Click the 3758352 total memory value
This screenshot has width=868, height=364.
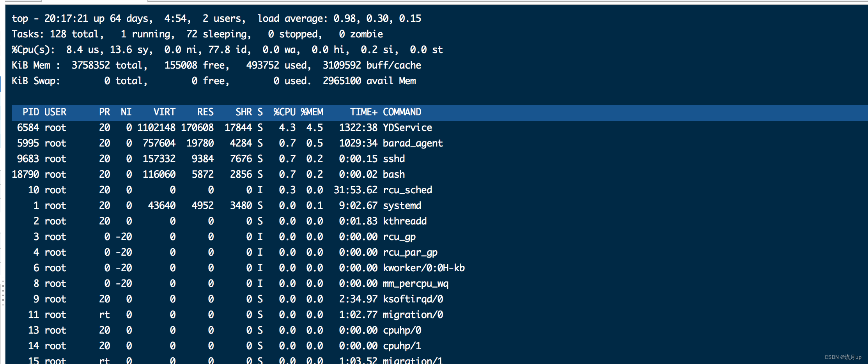coord(90,65)
